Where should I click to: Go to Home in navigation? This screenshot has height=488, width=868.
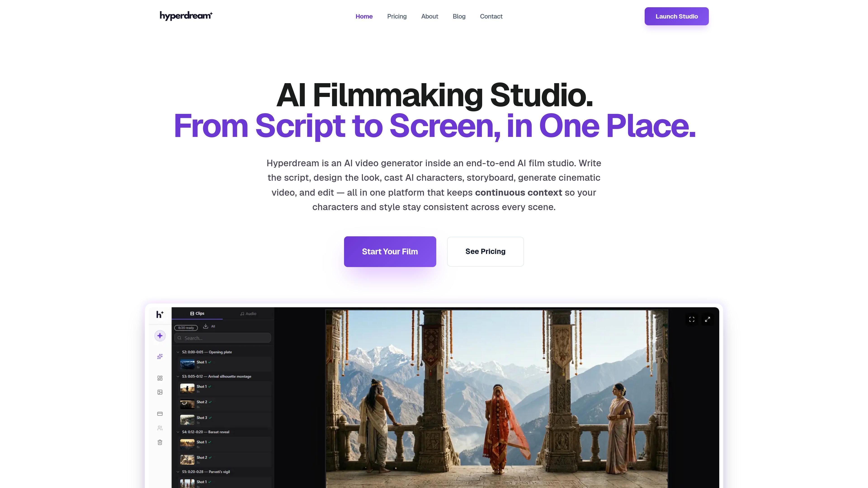point(364,16)
